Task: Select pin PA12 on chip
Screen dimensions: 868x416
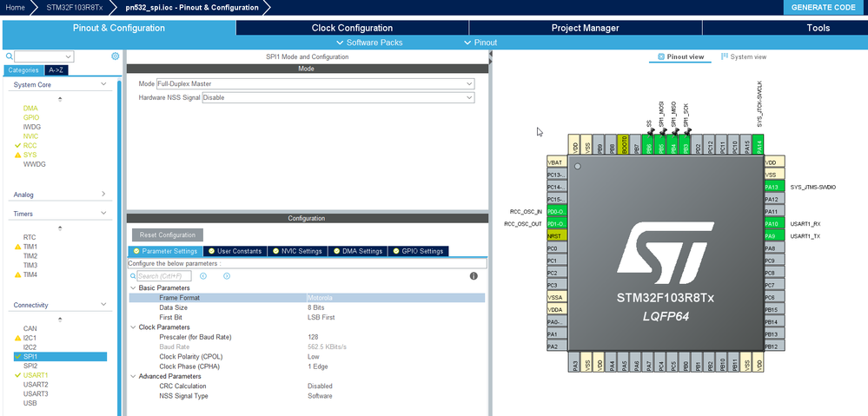Action: tap(774, 199)
